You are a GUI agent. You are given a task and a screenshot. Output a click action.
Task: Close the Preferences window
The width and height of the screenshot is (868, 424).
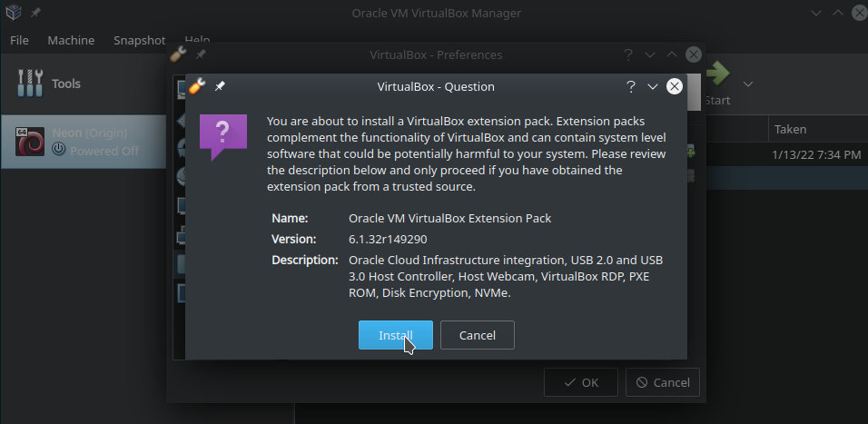pos(694,54)
